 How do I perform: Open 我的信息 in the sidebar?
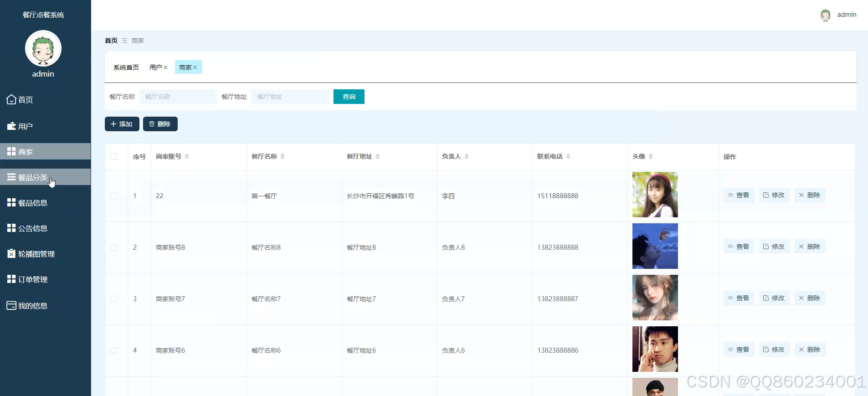(45, 306)
